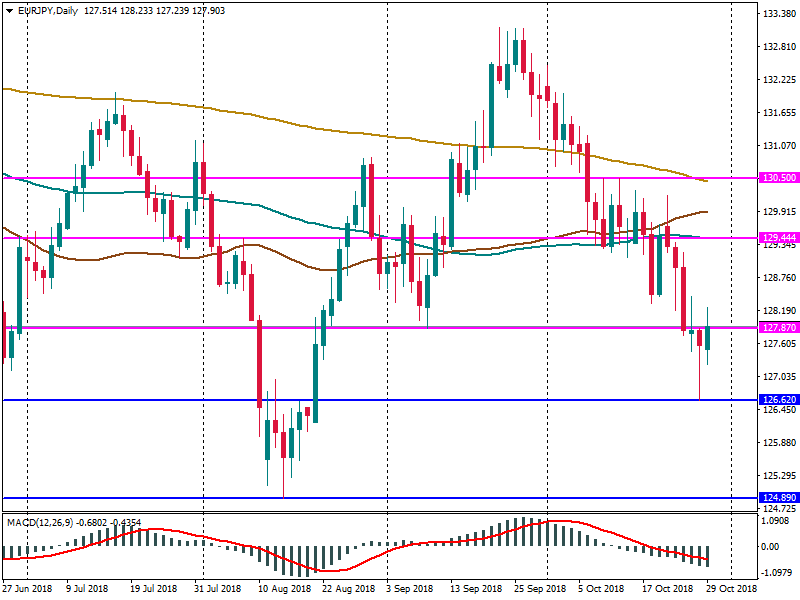Viewport: 800px width, 600px height.
Task: Select the magenta 129.444 price label
Action: [x=777, y=238]
